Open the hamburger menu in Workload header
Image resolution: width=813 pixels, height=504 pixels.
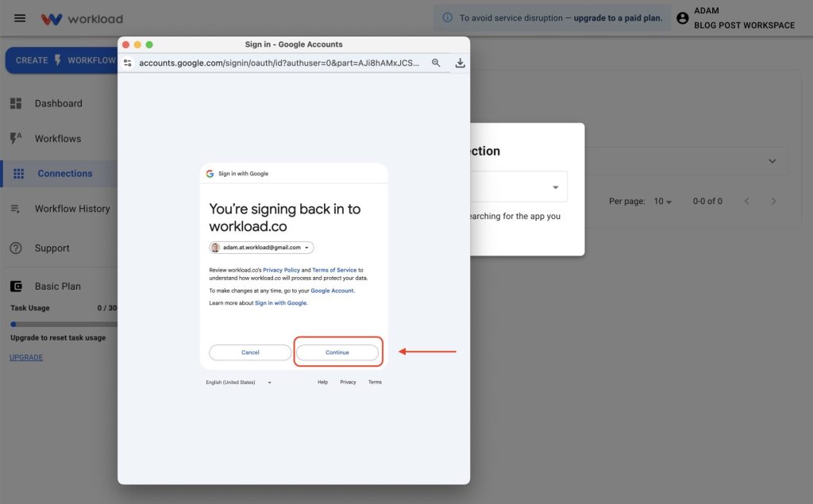pos(20,18)
